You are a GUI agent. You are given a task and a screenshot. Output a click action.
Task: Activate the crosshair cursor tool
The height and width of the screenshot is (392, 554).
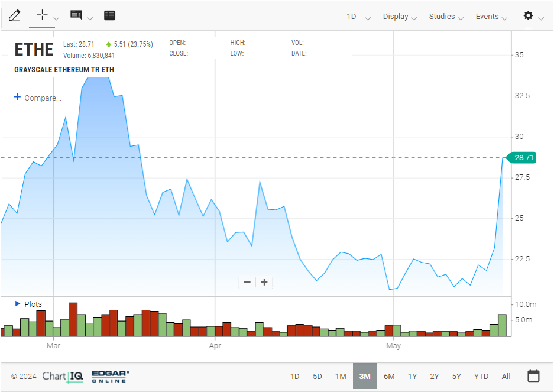(x=42, y=15)
